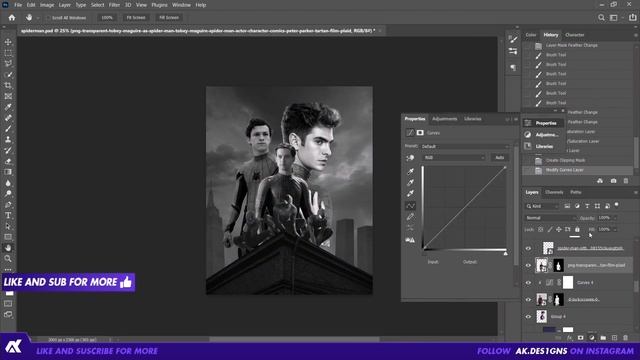Click the fx layer style icon

tap(569, 338)
